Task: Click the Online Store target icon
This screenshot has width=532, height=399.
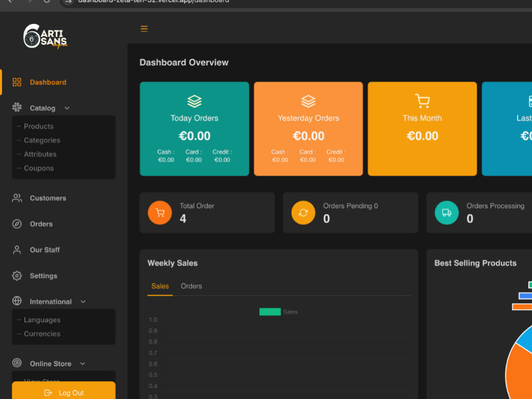Action: pyautogui.click(x=17, y=363)
